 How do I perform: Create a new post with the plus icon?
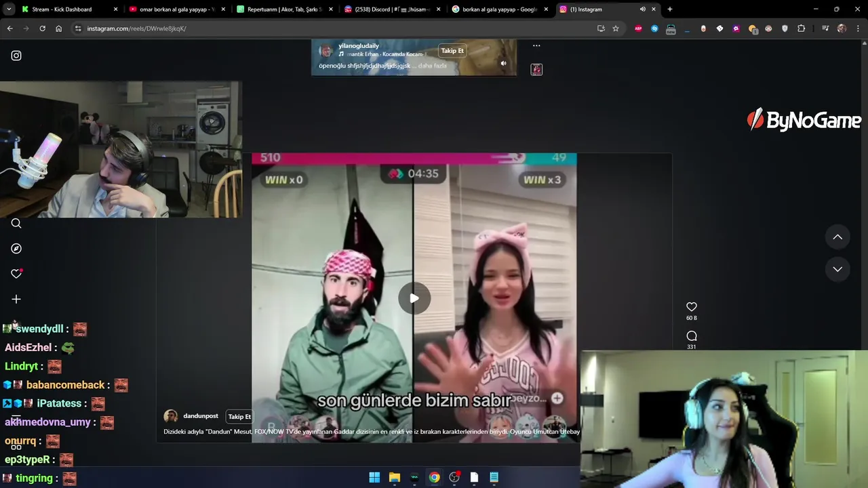click(x=16, y=299)
